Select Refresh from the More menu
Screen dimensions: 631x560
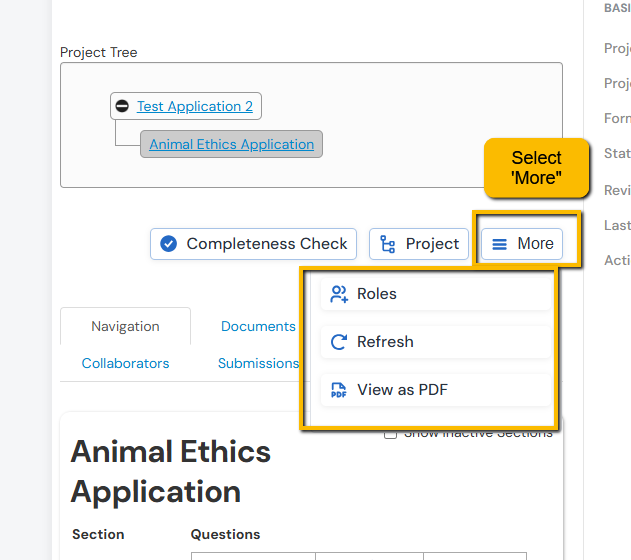point(385,342)
